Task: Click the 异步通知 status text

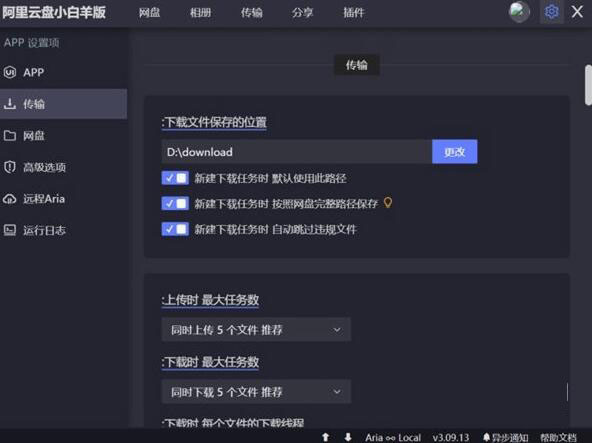Action: (x=510, y=437)
